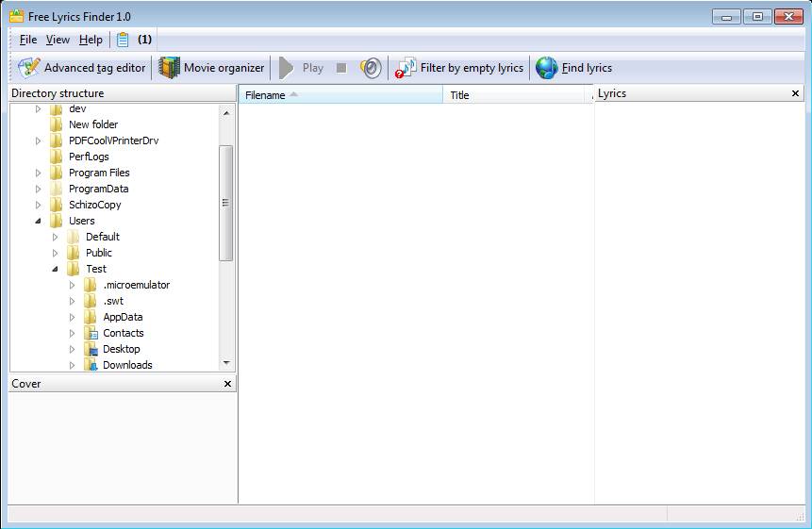Click the clipboard icon in menu bar
The height and width of the screenshot is (529, 812).
point(123,40)
